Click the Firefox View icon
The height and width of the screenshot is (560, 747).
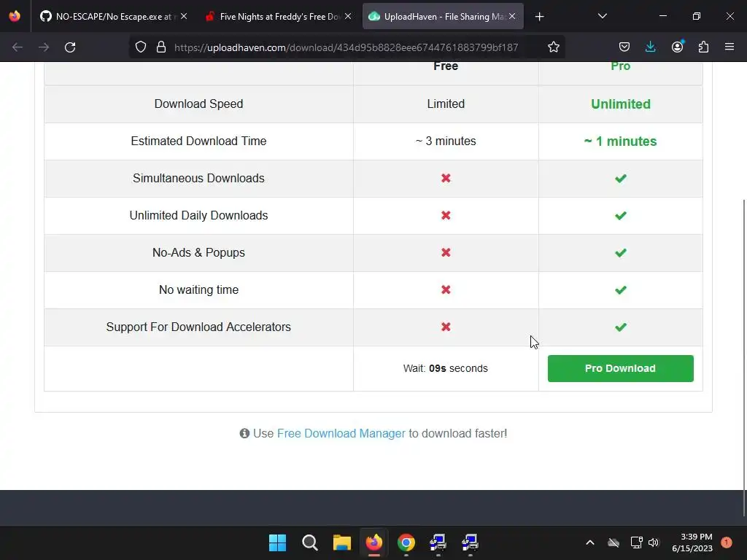coord(15,16)
